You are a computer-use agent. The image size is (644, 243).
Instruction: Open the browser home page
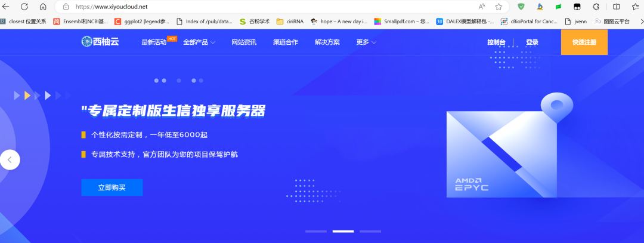click(x=43, y=7)
